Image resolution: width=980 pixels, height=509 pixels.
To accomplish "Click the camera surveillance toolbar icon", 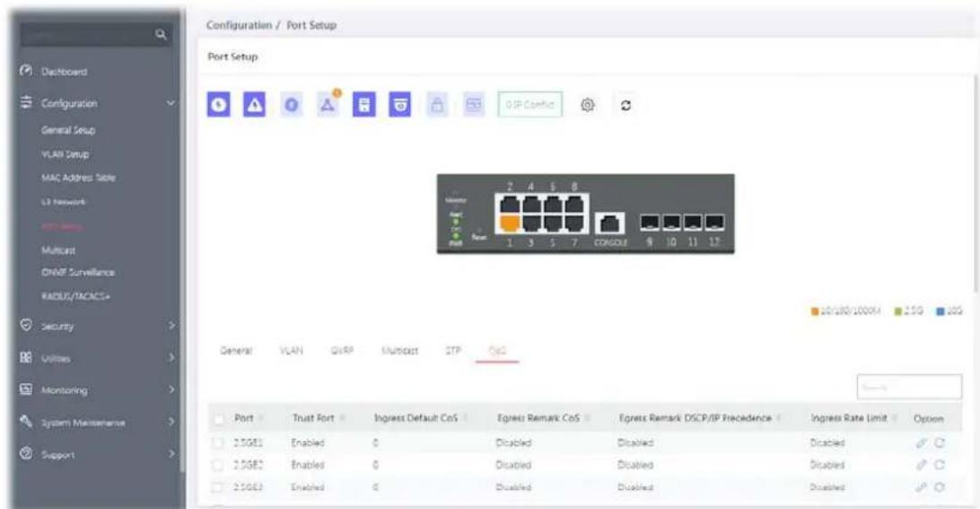I will pyautogui.click(x=400, y=104).
